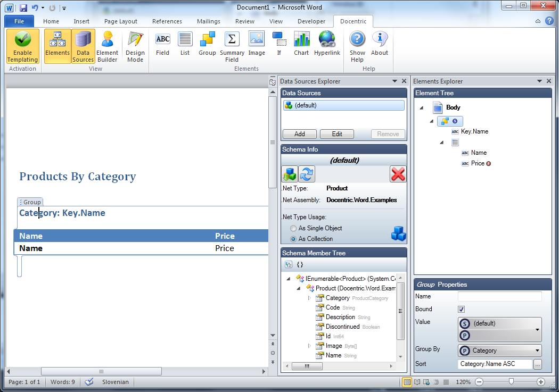The height and width of the screenshot is (392, 559).
Task: Select Key.Name in the Element Tree
Action: (474, 131)
